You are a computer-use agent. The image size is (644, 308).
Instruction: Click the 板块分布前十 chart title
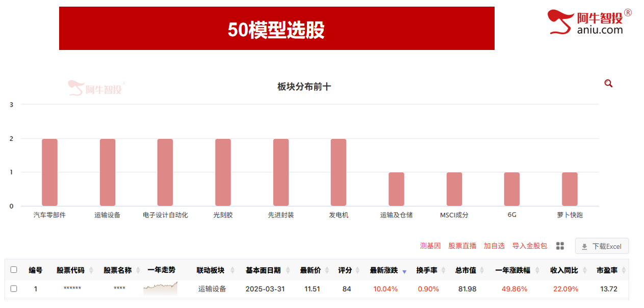click(304, 87)
